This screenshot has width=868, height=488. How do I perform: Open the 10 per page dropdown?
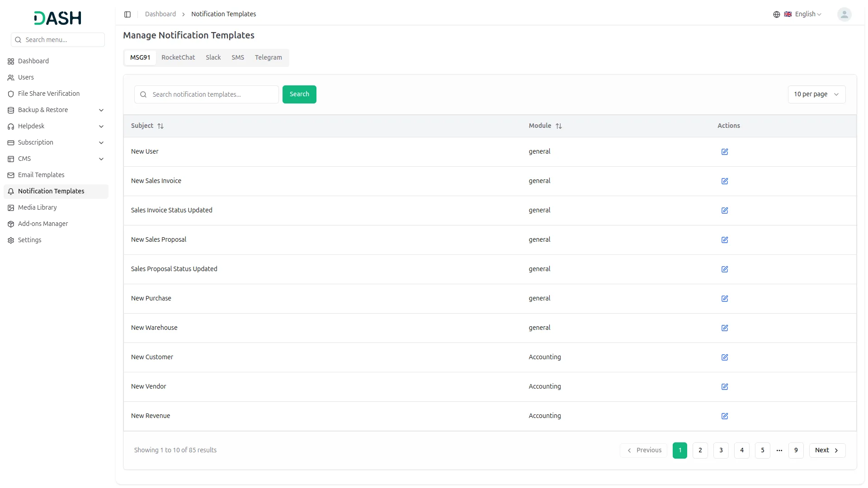point(816,94)
